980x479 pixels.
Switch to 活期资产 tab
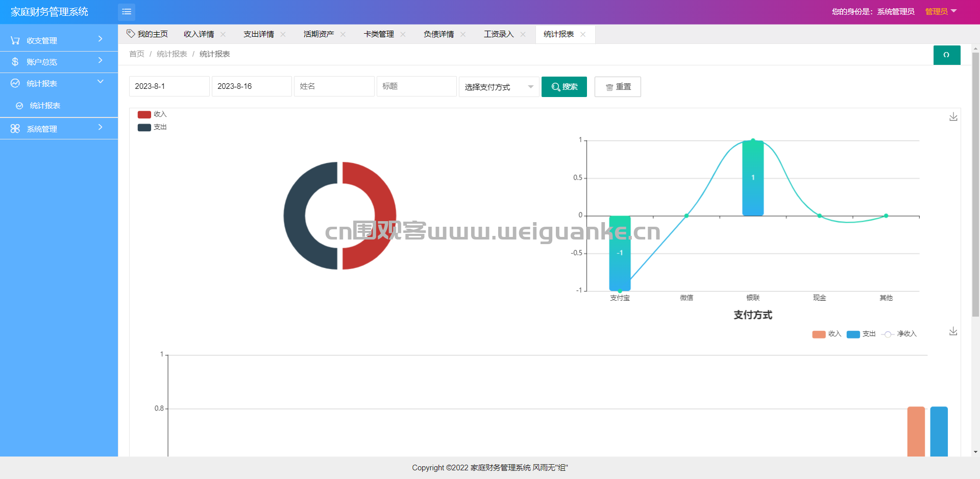click(x=319, y=34)
